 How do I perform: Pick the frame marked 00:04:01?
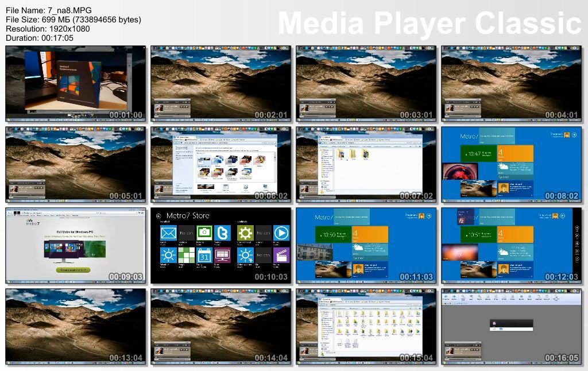(x=511, y=84)
